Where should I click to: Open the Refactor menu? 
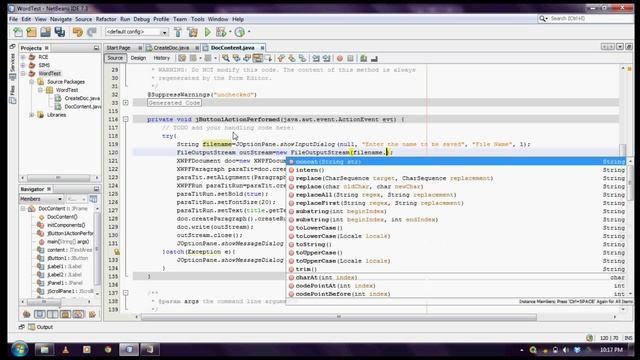pyautogui.click(x=106, y=19)
